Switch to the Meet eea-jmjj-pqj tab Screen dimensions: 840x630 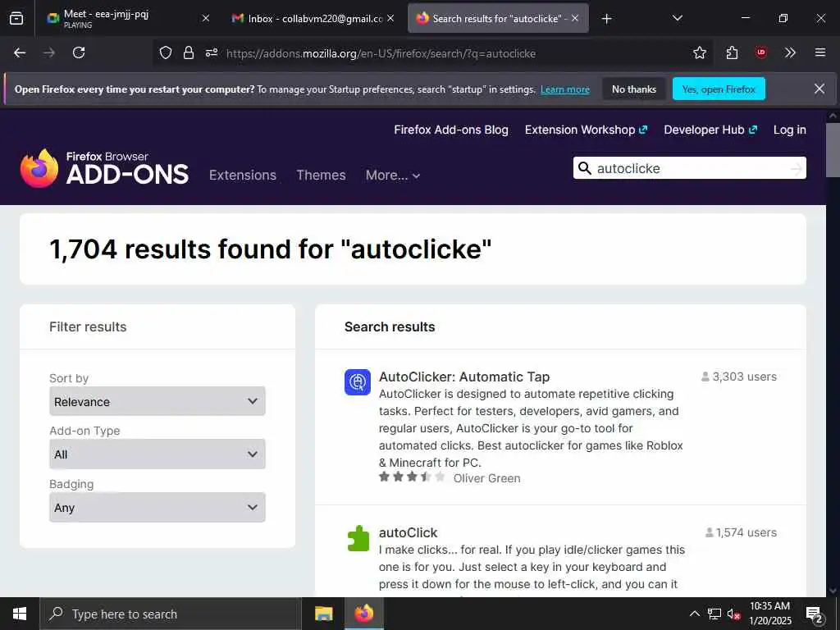coord(129,18)
